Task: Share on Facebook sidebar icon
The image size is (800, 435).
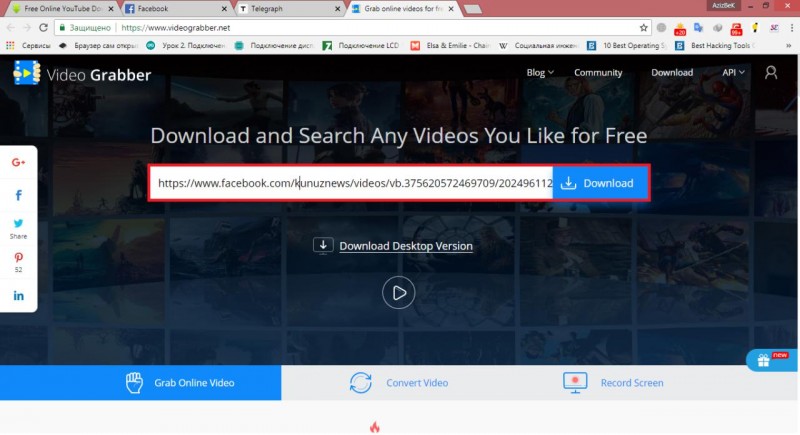Action: (x=18, y=195)
